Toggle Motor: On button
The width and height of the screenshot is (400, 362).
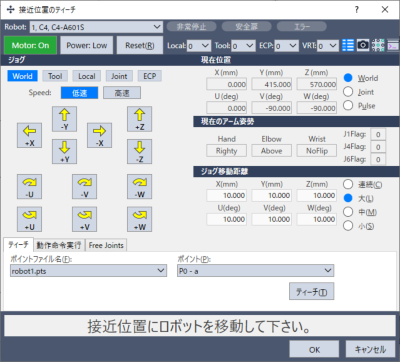[30, 45]
